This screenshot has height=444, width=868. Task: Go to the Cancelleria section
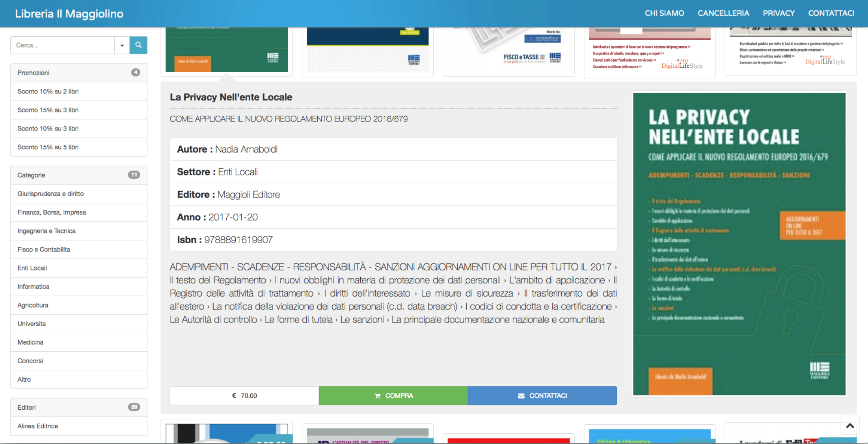723,13
